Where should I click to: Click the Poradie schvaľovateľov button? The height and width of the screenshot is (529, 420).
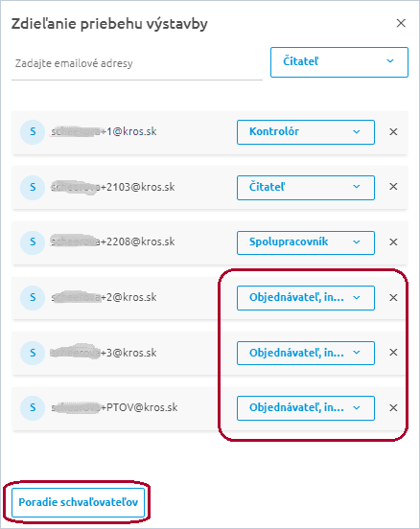pos(78,502)
